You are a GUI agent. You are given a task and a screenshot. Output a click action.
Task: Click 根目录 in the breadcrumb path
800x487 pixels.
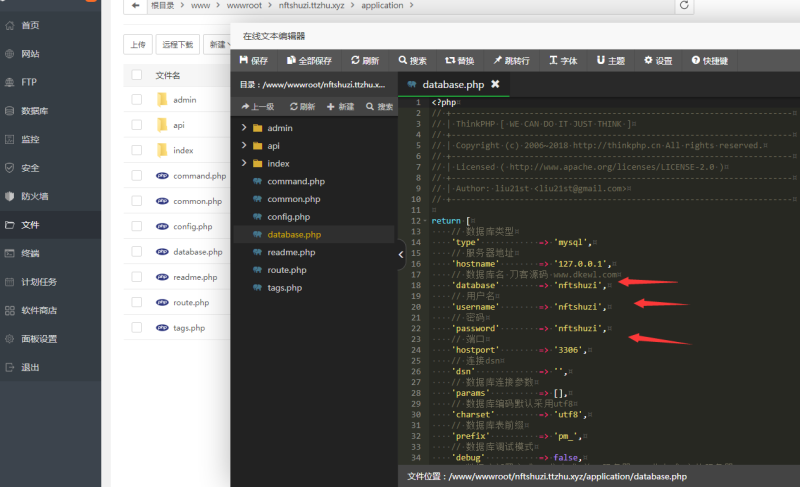(163, 6)
